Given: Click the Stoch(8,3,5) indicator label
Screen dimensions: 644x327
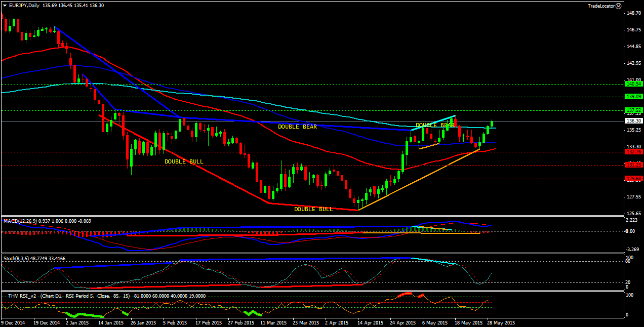Looking at the screenshot, I should pyautogui.click(x=16, y=258).
